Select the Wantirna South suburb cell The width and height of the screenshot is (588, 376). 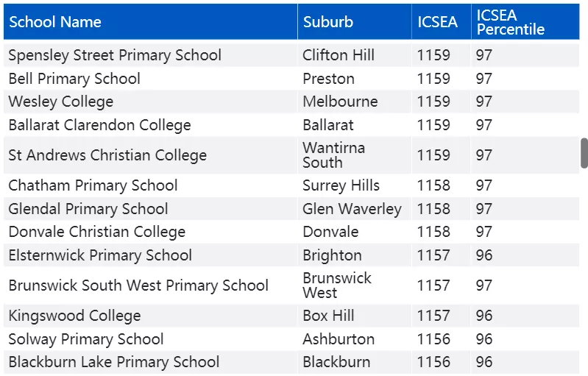click(x=355, y=155)
